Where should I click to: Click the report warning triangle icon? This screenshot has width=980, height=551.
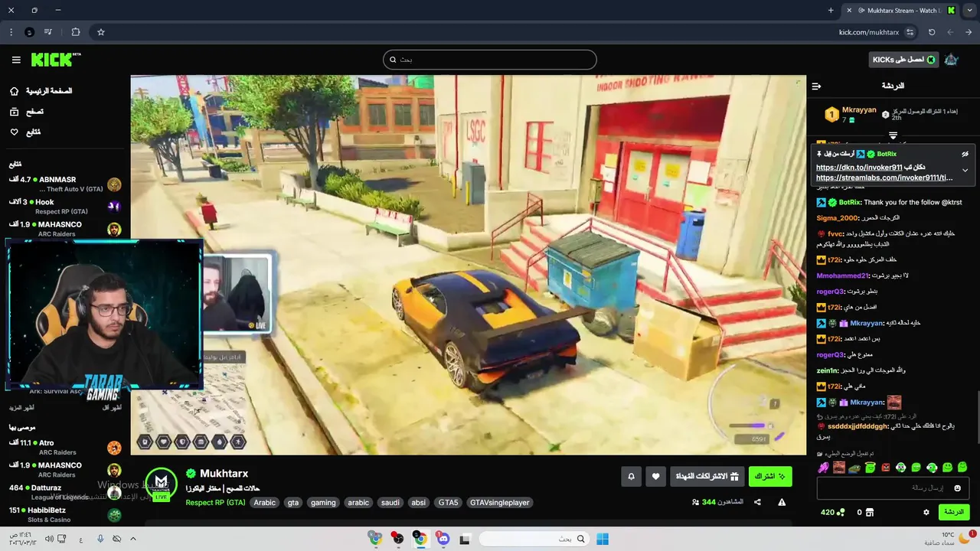click(782, 502)
